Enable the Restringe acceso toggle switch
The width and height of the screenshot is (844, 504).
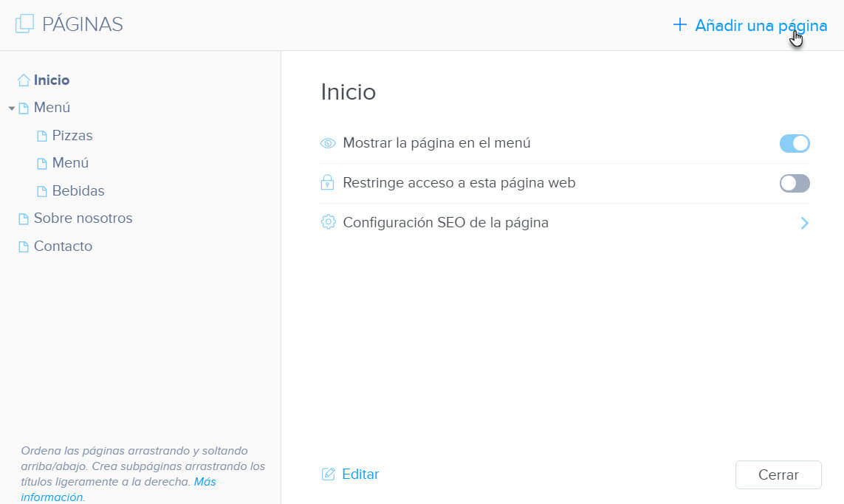[795, 183]
